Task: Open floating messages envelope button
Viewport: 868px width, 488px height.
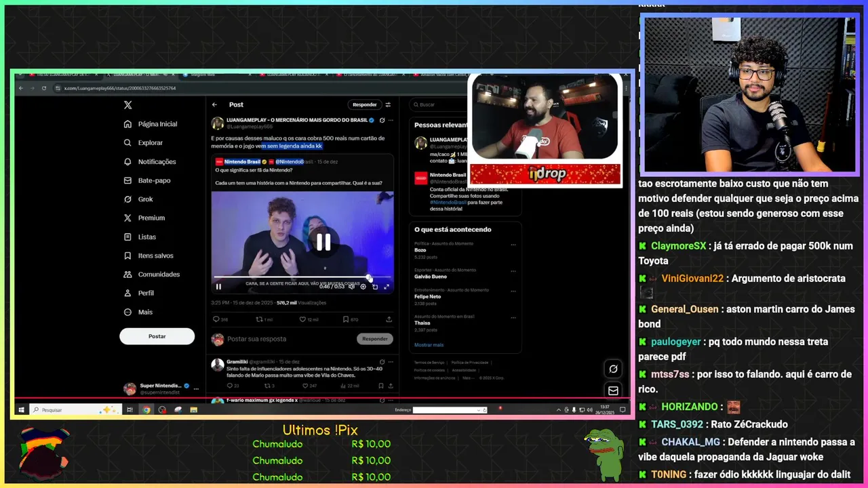Action: (x=613, y=390)
